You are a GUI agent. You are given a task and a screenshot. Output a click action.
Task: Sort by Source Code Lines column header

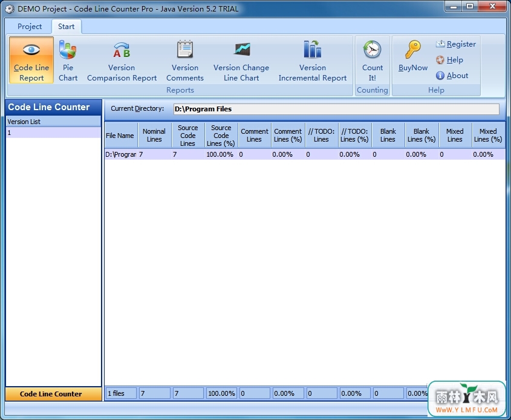click(188, 136)
